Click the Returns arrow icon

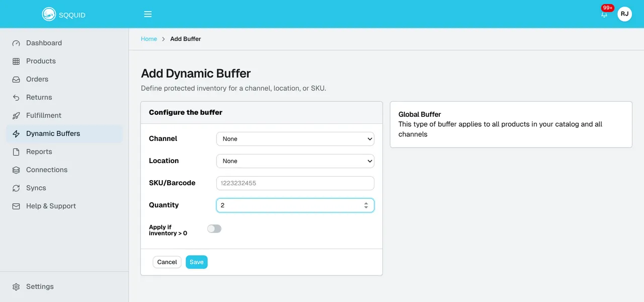coord(16,98)
